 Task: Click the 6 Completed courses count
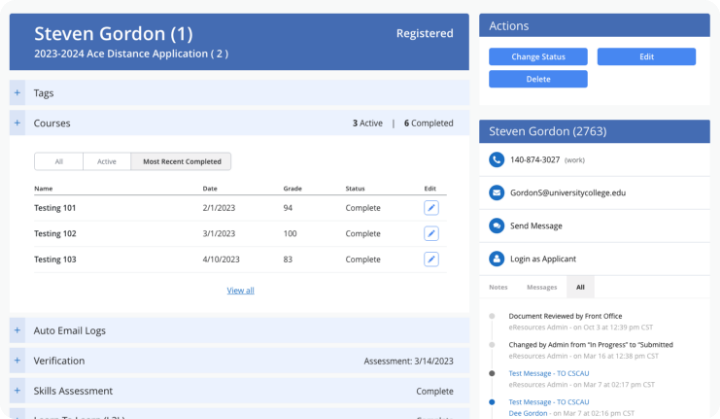pyautogui.click(x=428, y=123)
